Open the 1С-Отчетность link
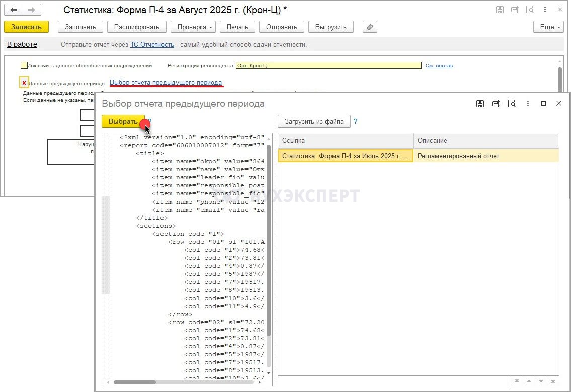 [152, 45]
